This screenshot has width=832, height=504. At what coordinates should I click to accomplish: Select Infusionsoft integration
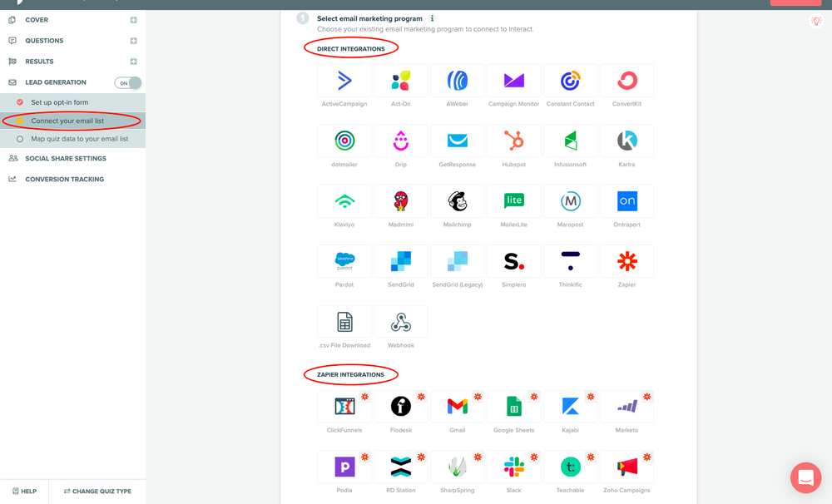pos(571,141)
